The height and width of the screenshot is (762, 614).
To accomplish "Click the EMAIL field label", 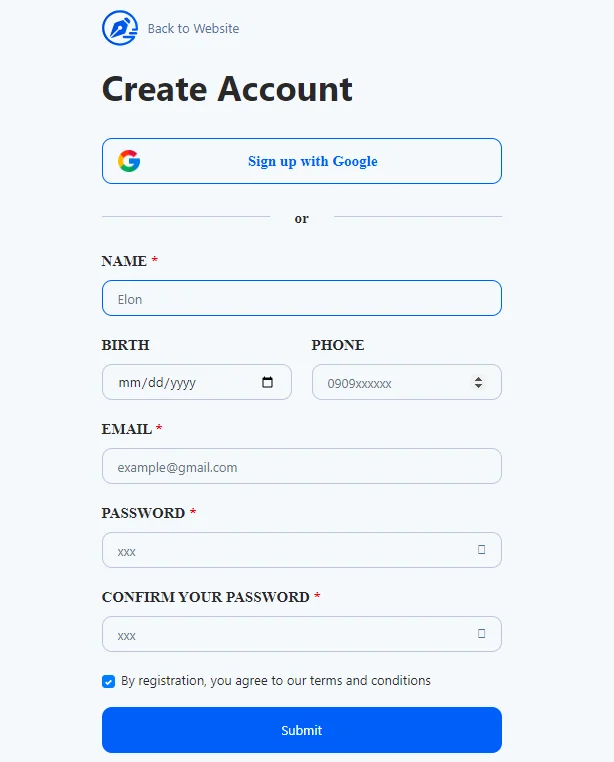I will [127, 429].
